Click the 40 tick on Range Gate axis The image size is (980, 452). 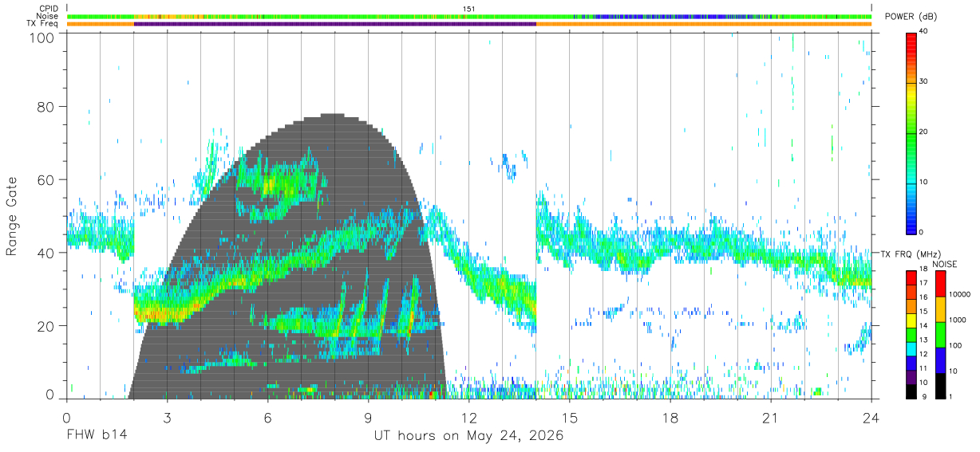click(47, 254)
